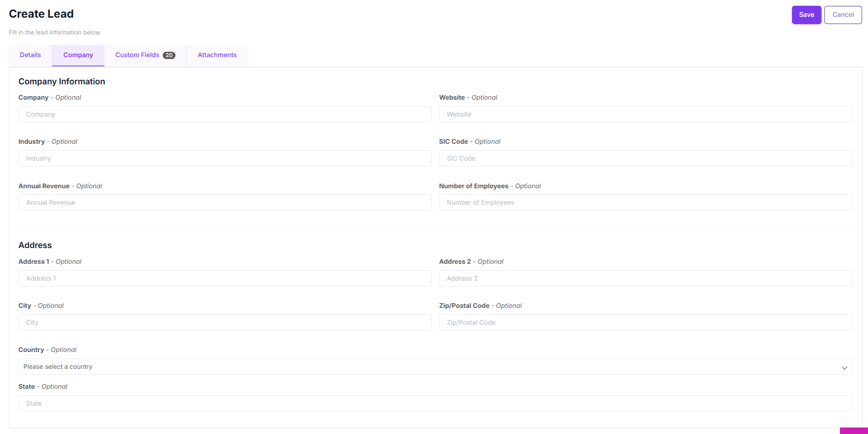
Task: Save the new lead
Action: click(806, 15)
